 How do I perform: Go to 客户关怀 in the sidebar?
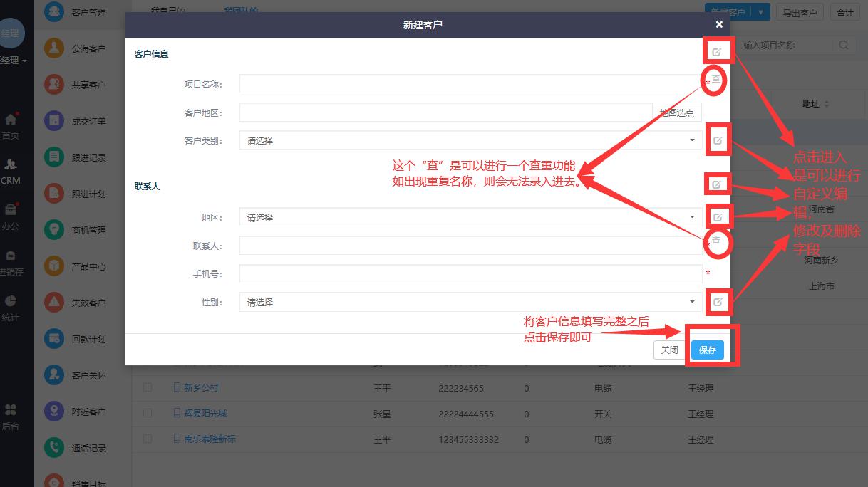click(76, 375)
